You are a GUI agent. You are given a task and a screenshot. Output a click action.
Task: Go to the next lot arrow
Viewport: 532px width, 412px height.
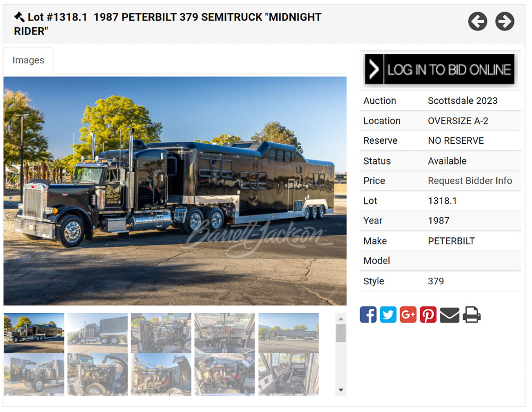504,21
